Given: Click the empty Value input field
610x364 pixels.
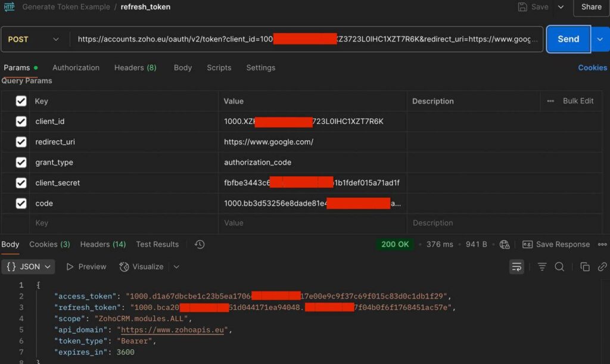Looking at the screenshot, I should tap(312, 223).
